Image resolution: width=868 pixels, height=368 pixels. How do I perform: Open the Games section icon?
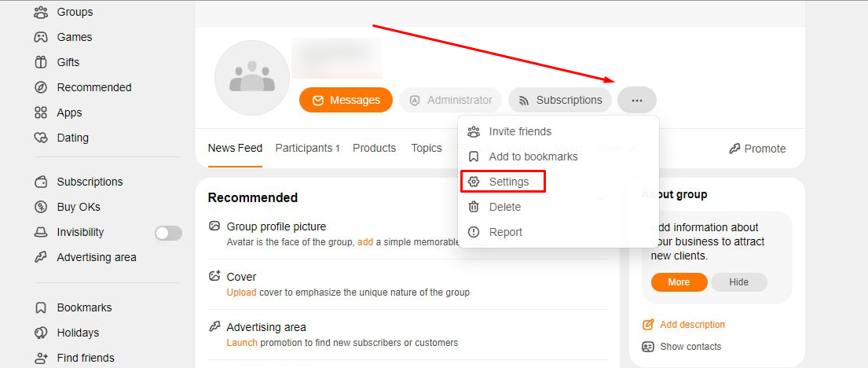[x=40, y=37]
